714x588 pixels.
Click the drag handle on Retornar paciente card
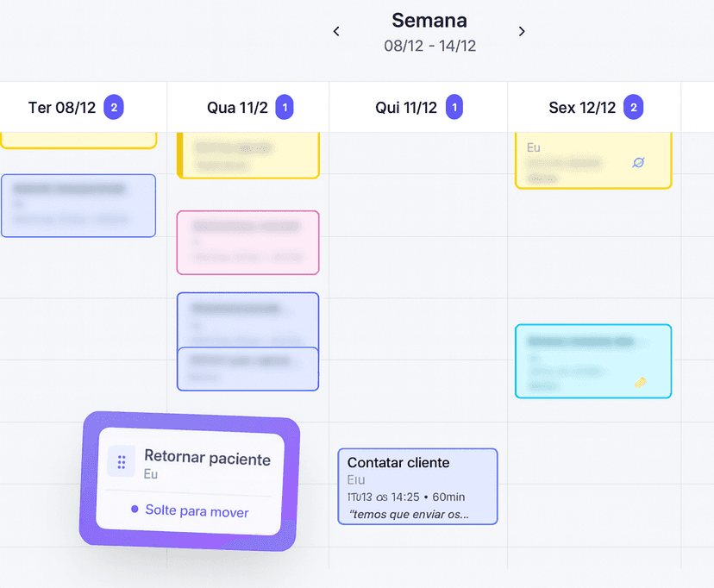[x=121, y=462]
